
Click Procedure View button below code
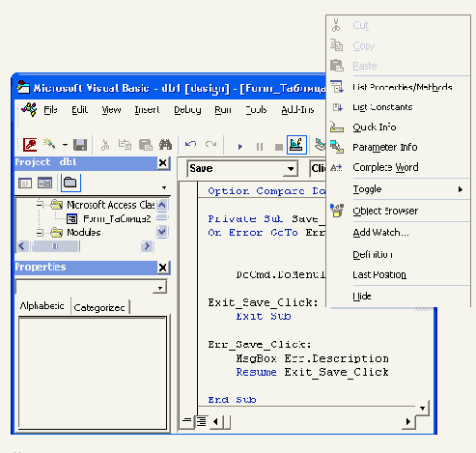coord(186,421)
